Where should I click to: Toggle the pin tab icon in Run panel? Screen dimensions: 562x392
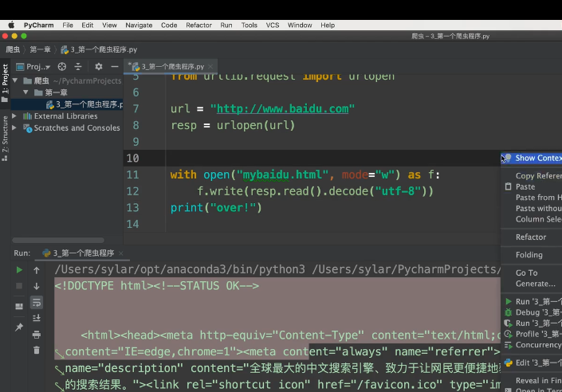19,327
